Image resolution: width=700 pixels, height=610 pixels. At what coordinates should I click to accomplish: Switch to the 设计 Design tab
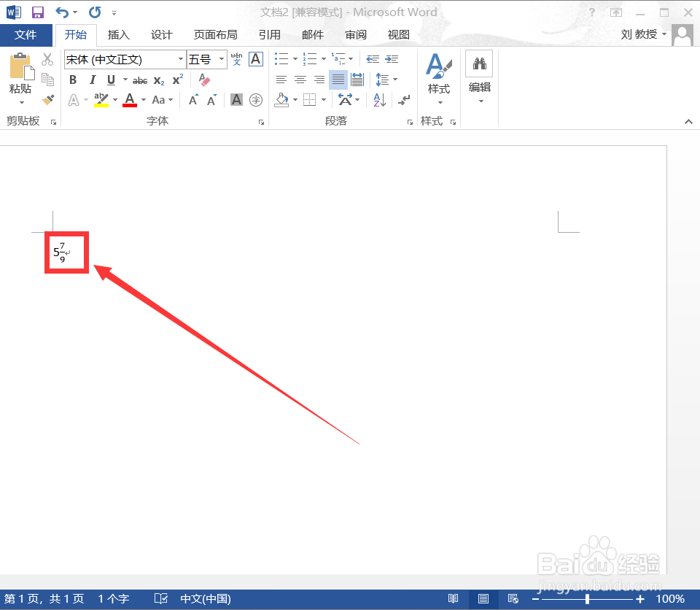point(161,35)
